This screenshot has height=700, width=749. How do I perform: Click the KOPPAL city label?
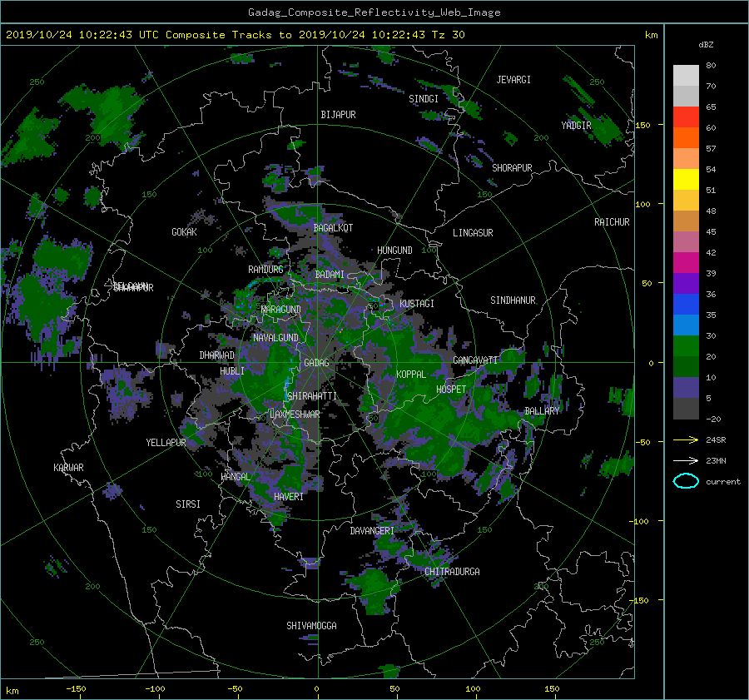click(411, 374)
